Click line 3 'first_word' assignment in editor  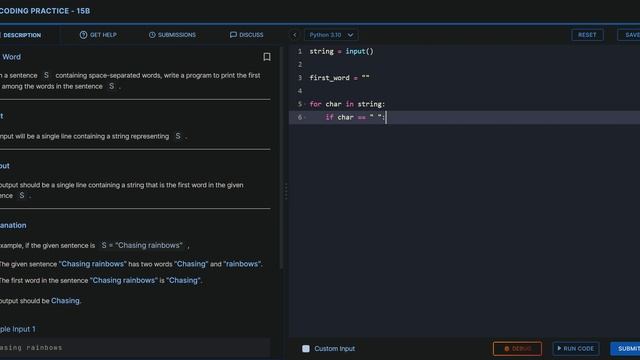pos(339,78)
